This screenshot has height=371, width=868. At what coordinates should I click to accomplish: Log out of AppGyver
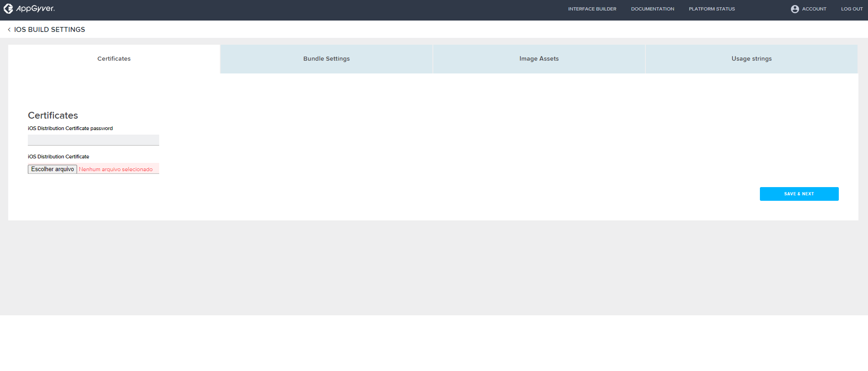click(x=852, y=9)
